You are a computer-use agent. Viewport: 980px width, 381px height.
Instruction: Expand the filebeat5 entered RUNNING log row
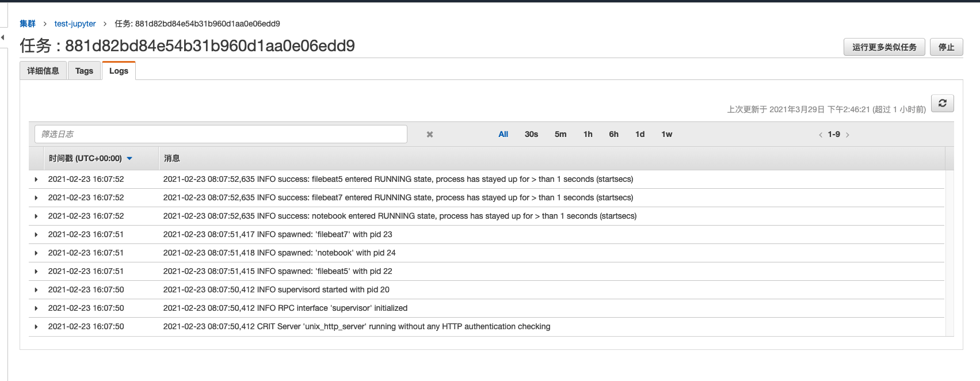[36, 180]
